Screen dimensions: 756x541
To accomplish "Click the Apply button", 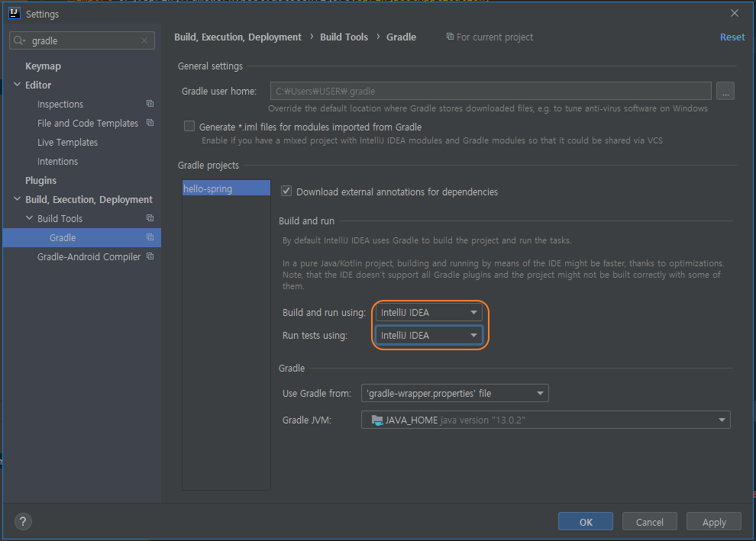I will 713,522.
